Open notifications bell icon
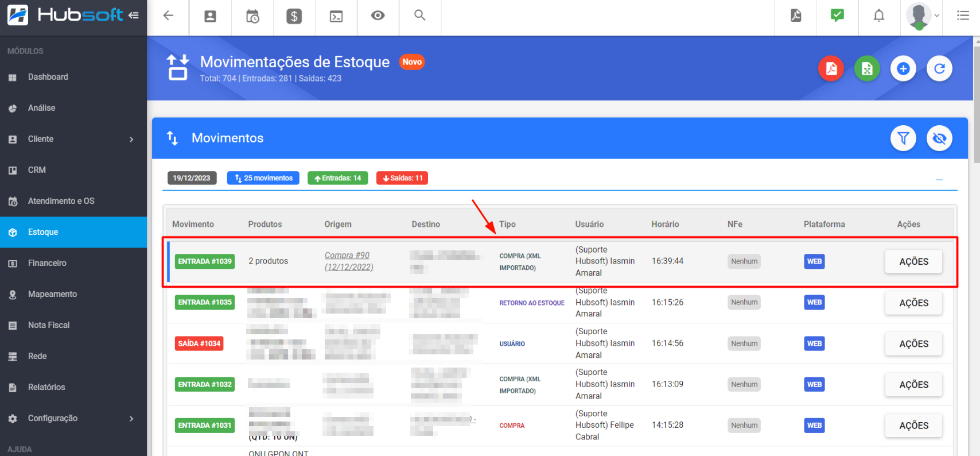Screen dimensions: 980x456 (x=879, y=16)
